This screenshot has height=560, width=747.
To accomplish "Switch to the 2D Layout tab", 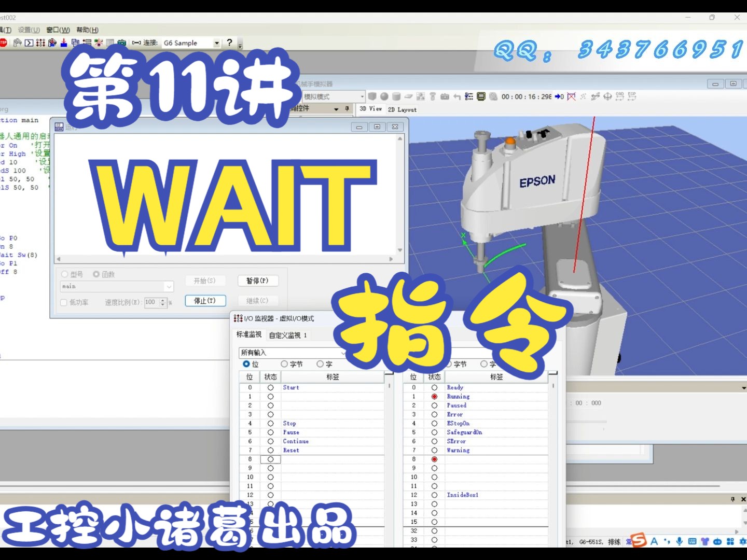I will pyautogui.click(x=402, y=109).
